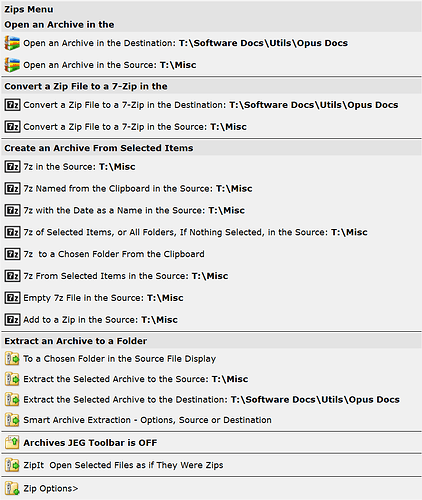Viewport: 422px width, 500px height.
Task: Click 7z icon next to Convert Zip in Destination
Action: coord(12,105)
